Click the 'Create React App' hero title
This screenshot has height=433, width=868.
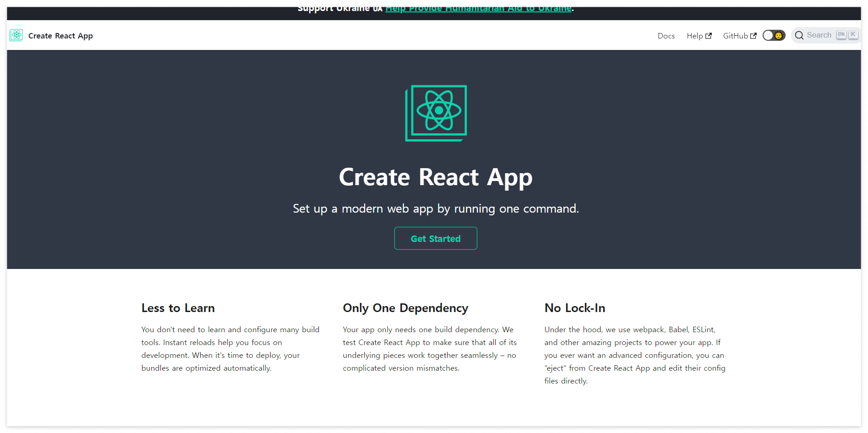click(x=436, y=177)
